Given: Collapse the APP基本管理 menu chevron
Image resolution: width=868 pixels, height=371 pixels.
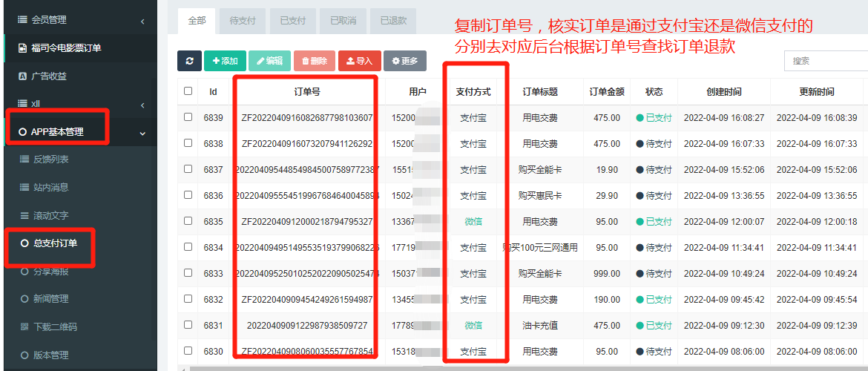Looking at the screenshot, I should tap(143, 133).
